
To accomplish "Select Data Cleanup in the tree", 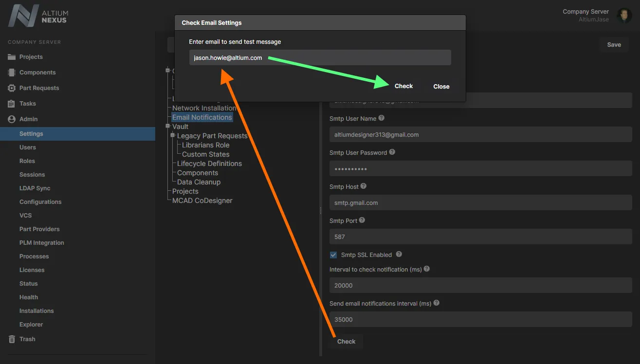I will (x=199, y=182).
